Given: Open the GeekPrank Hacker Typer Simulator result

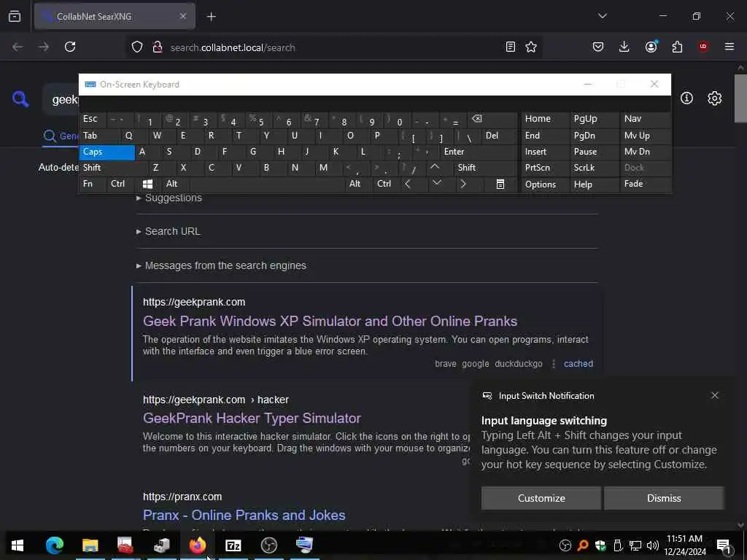Looking at the screenshot, I should (x=252, y=419).
